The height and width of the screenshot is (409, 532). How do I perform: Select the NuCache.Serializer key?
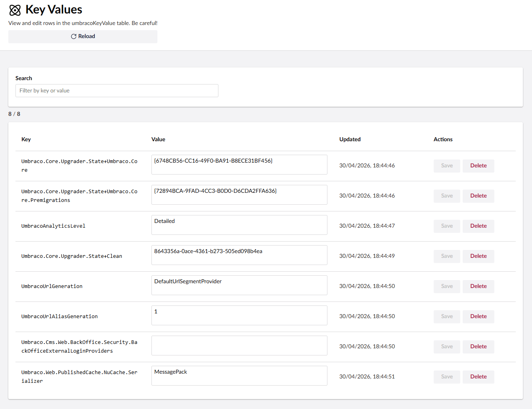[x=79, y=377]
